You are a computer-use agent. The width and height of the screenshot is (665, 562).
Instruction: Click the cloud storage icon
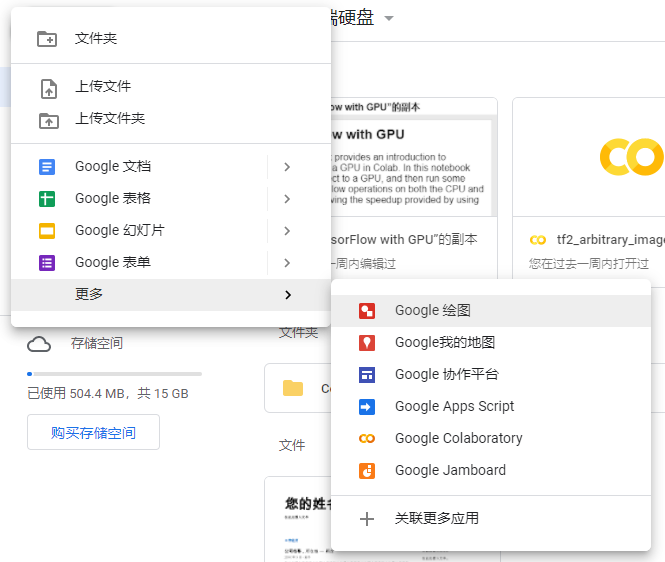click(x=39, y=344)
